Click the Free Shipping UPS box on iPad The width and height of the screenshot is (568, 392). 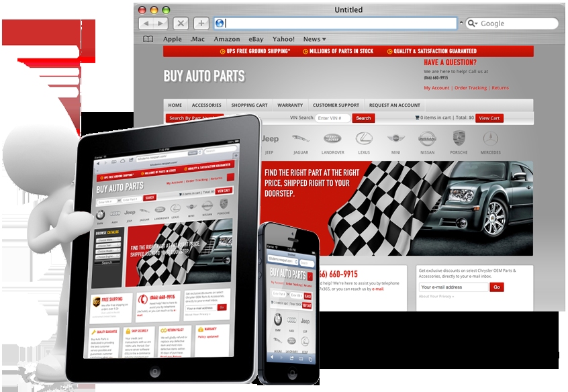[110, 308]
